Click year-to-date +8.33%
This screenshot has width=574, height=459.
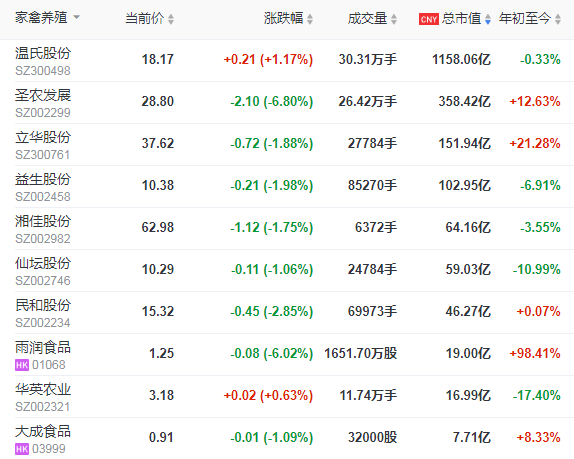[538, 437]
